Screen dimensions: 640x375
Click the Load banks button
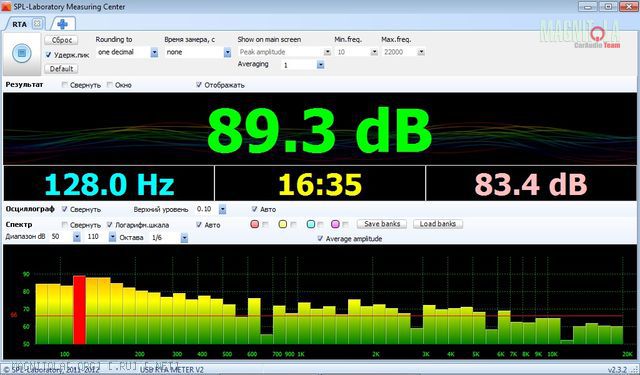[438, 224]
